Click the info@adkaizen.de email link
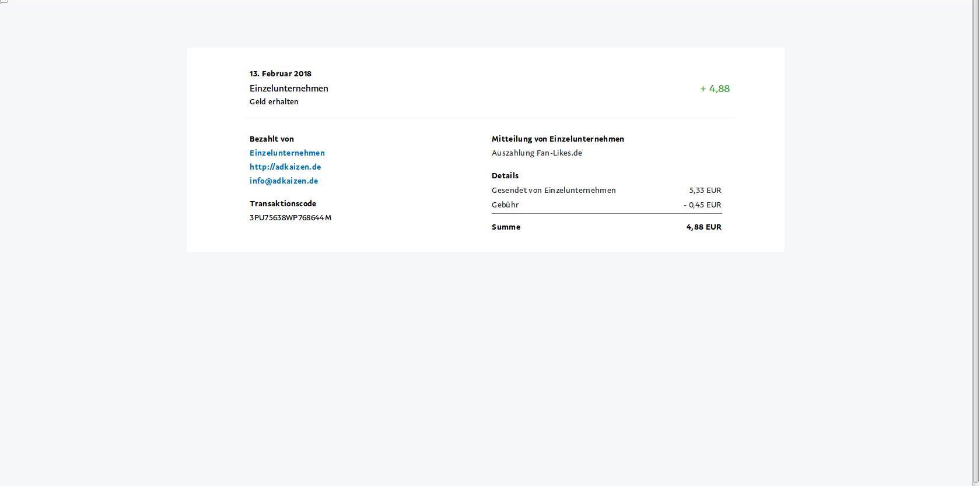Viewport: 980px width, 486px height. coord(283,181)
